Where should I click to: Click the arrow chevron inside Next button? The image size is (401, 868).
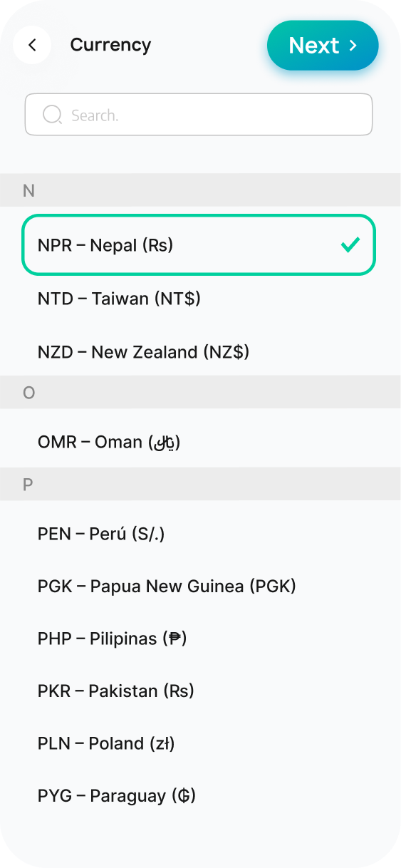(353, 46)
